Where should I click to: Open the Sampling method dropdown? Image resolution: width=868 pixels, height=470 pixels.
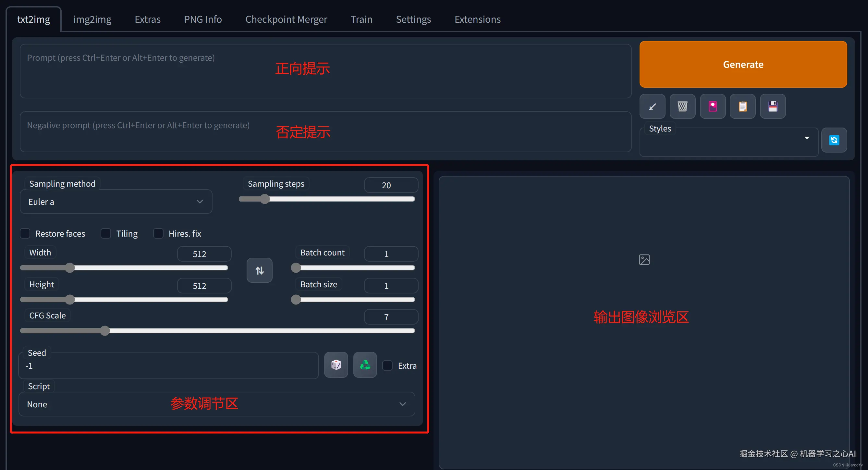pos(116,202)
